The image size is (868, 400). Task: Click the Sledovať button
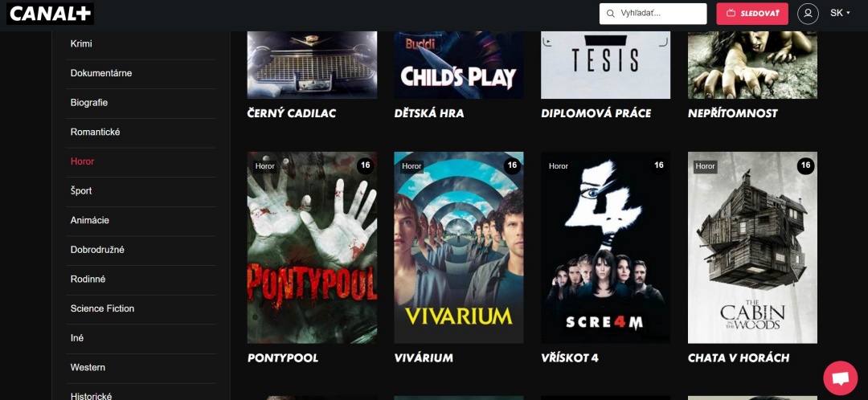[x=752, y=14]
